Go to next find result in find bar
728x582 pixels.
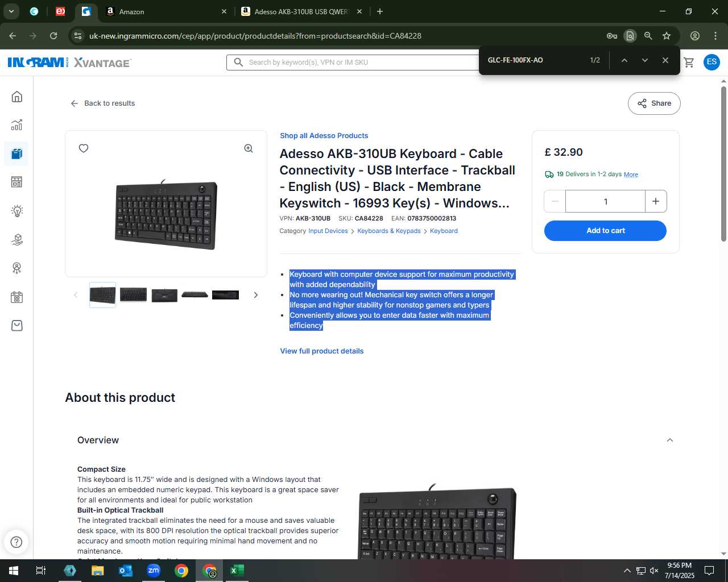[645, 60]
